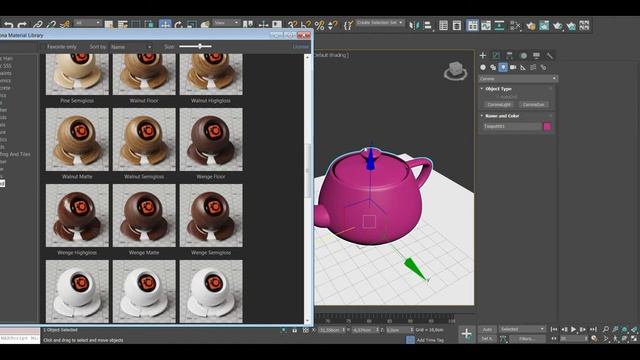Switch to the Utilities wrench tab
Screen dimensions: 640x360
[x=550, y=55]
